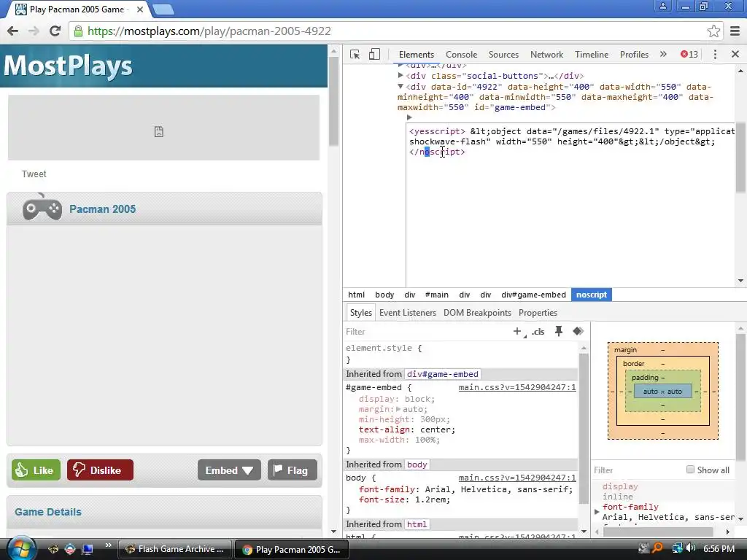Click the green secure padlock icon
Viewport: 747px width, 560px height.
tap(79, 31)
